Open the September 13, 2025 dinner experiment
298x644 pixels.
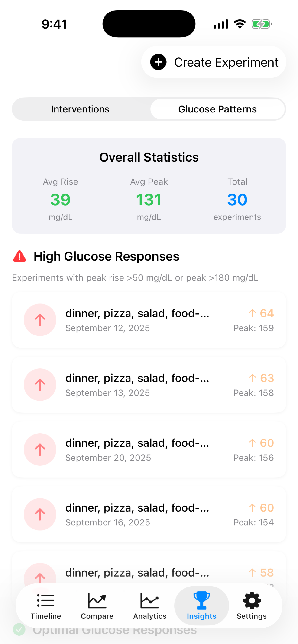149,385
